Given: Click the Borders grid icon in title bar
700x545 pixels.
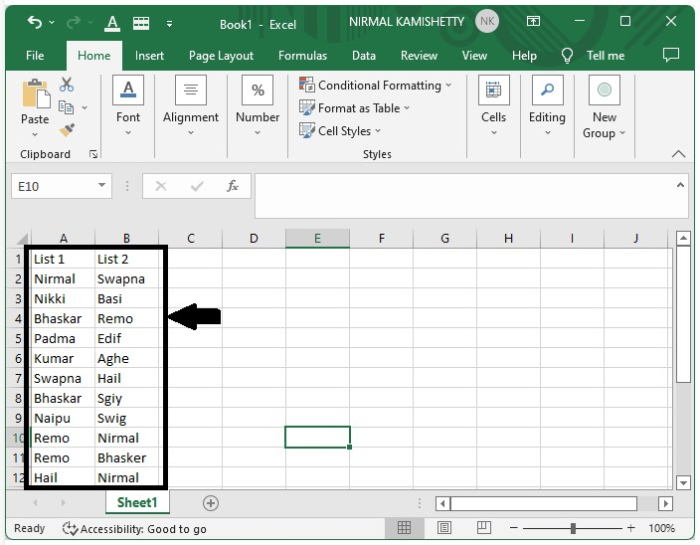Looking at the screenshot, I should [141, 23].
